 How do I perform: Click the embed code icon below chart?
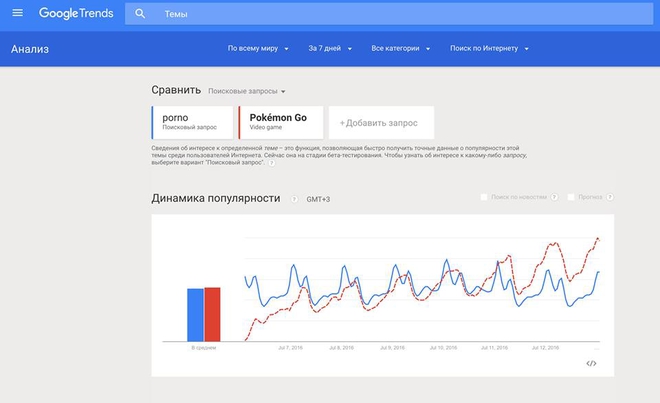click(591, 363)
